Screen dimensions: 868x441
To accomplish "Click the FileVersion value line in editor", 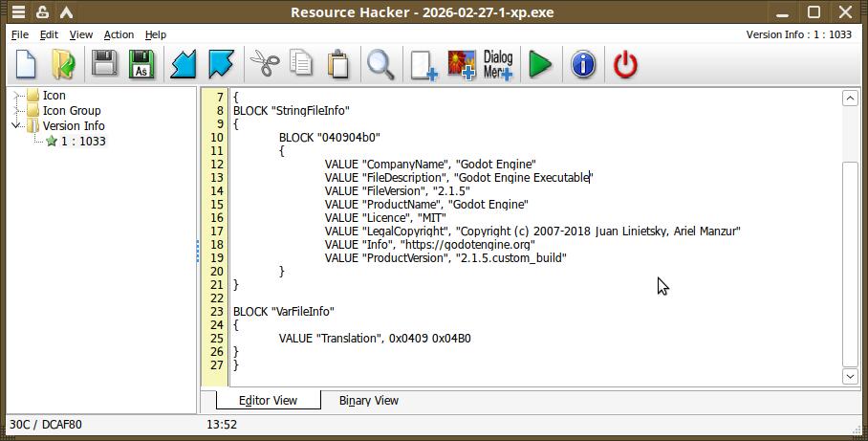I will tap(398, 191).
